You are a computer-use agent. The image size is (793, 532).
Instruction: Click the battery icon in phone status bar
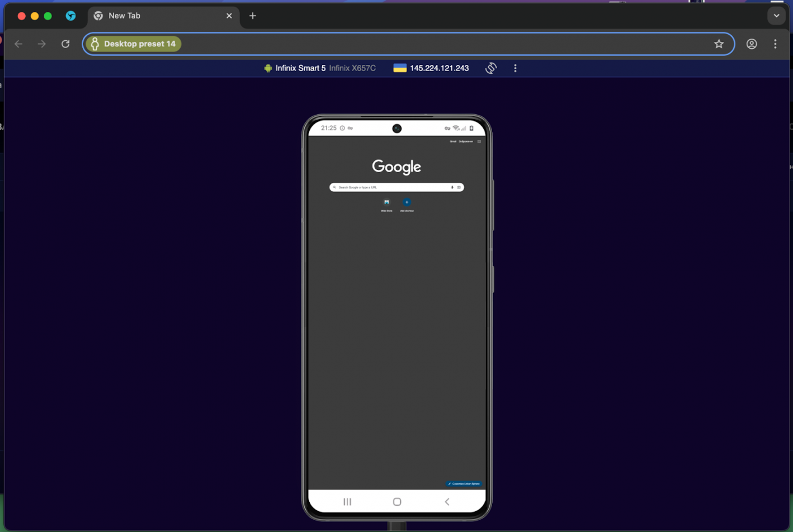[471, 128]
